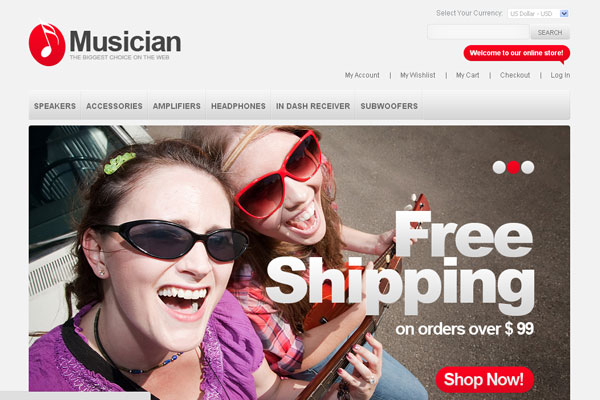Click the currency dropdown arrow button
The width and height of the screenshot is (600, 400).
(x=564, y=13)
